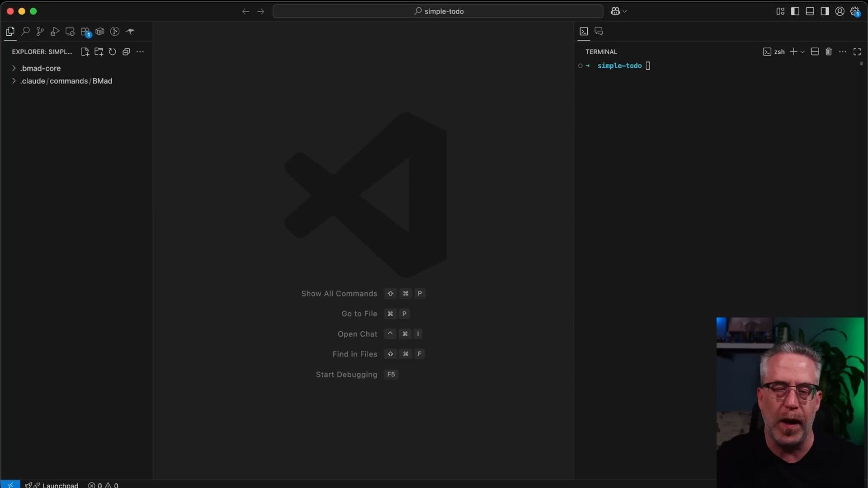Screen dimensions: 868x488
Task: Open the Source Control view
Action: (x=40, y=31)
